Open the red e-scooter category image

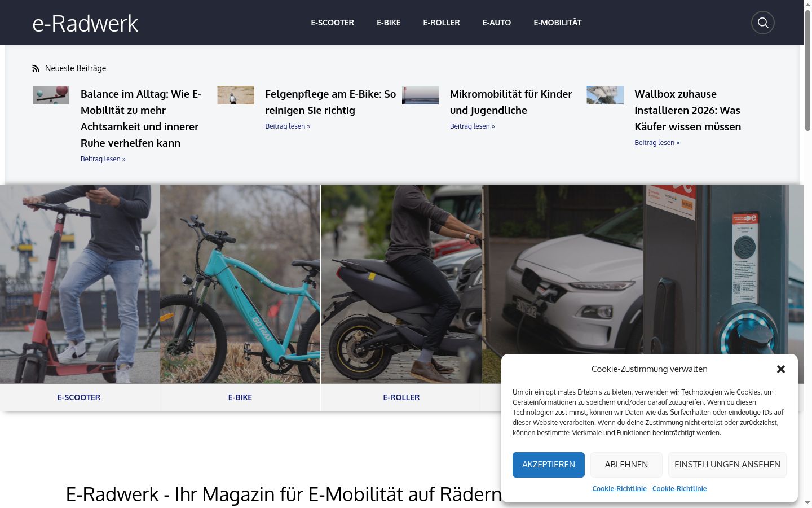pos(80,284)
